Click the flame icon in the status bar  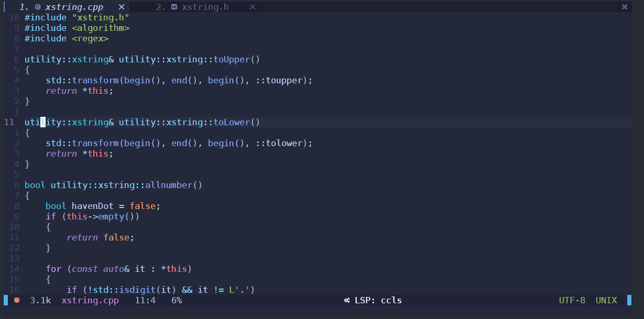[x=16, y=300]
